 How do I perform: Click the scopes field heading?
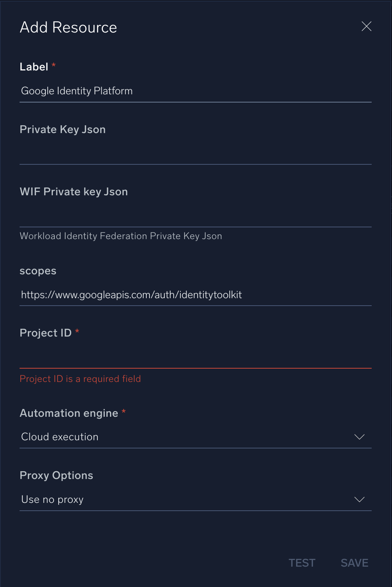point(38,271)
